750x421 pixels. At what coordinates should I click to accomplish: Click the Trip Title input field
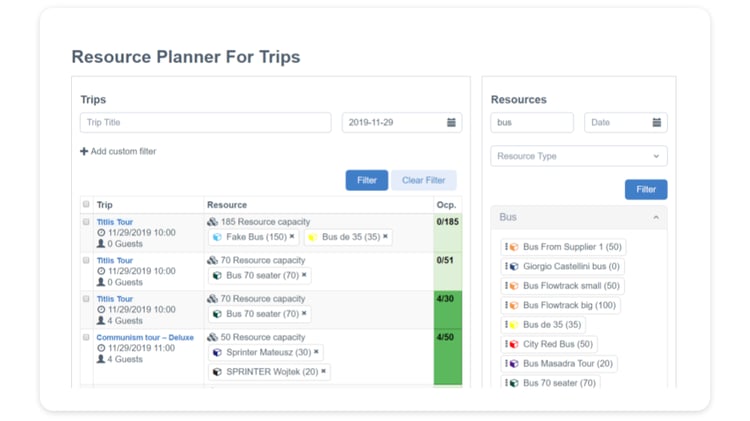(x=205, y=123)
